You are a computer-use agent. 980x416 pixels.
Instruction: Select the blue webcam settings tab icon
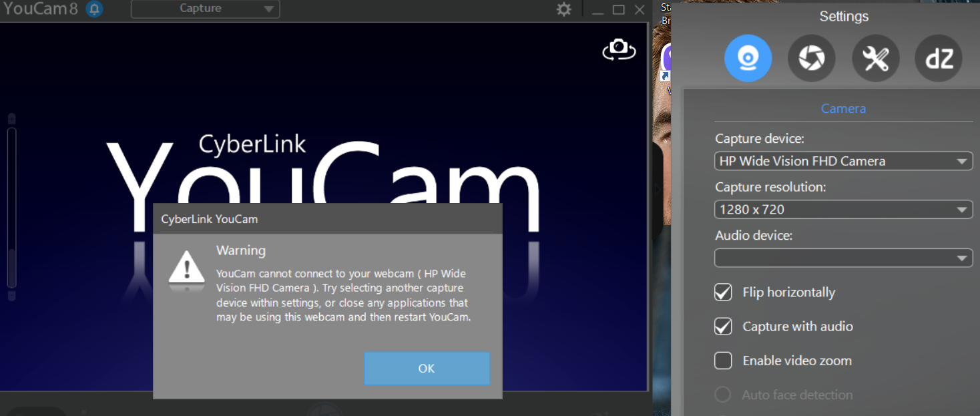748,59
